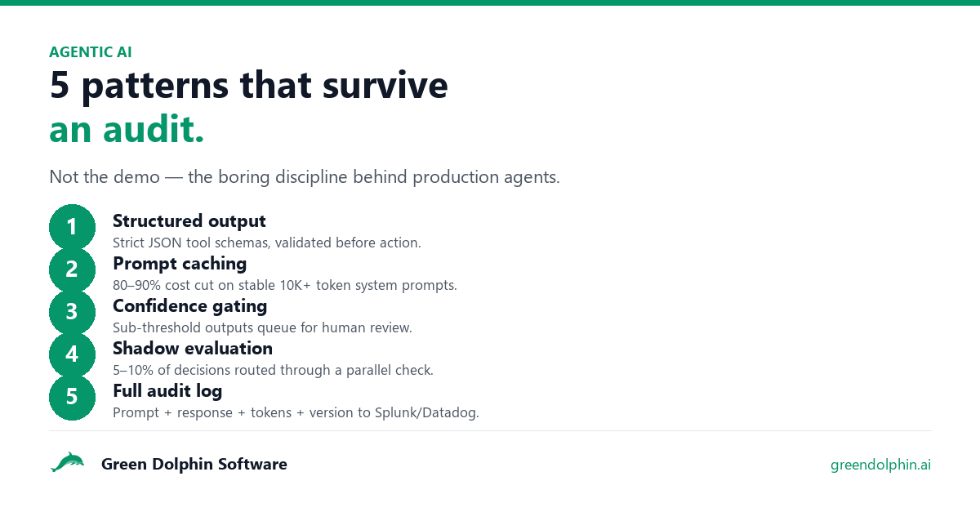Click the Confidence gating heading

coord(190,305)
